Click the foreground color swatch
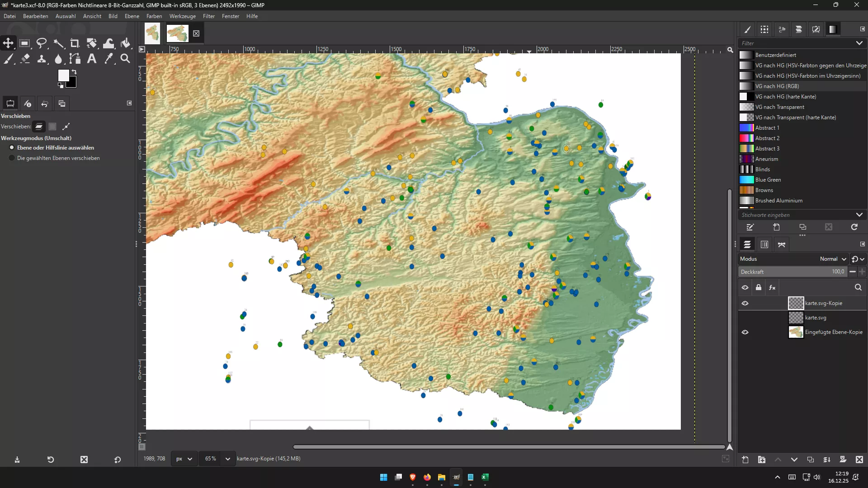This screenshot has height=488, width=868. (x=63, y=75)
